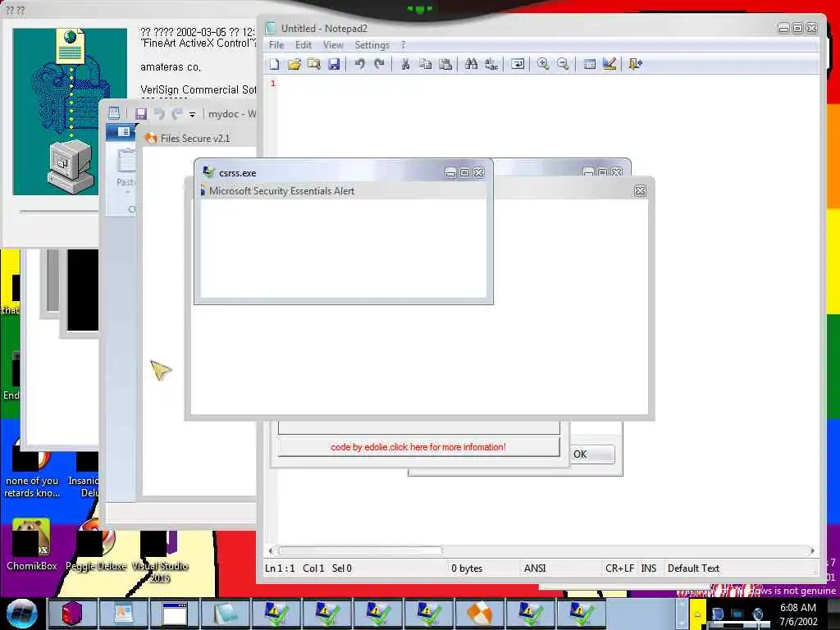Switch to Files Secure orange taskbar icon
This screenshot has width=840, height=630.
coord(479,614)
